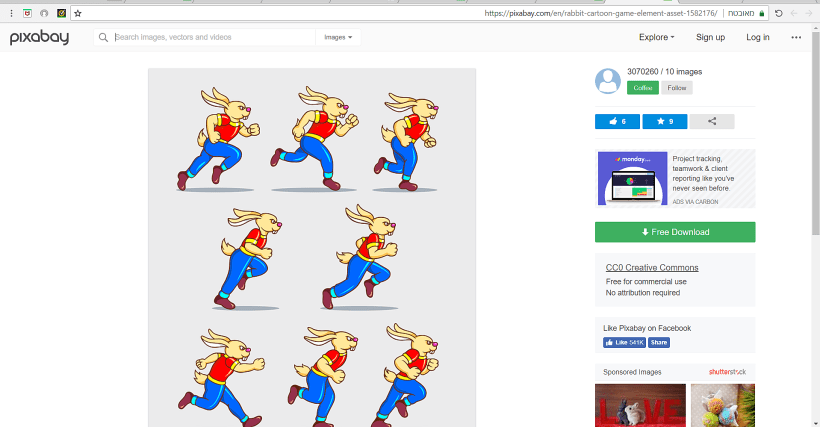The image size is (820, 427).
Task: Click the green Coffee button
Action: click(x=643, y=88)
